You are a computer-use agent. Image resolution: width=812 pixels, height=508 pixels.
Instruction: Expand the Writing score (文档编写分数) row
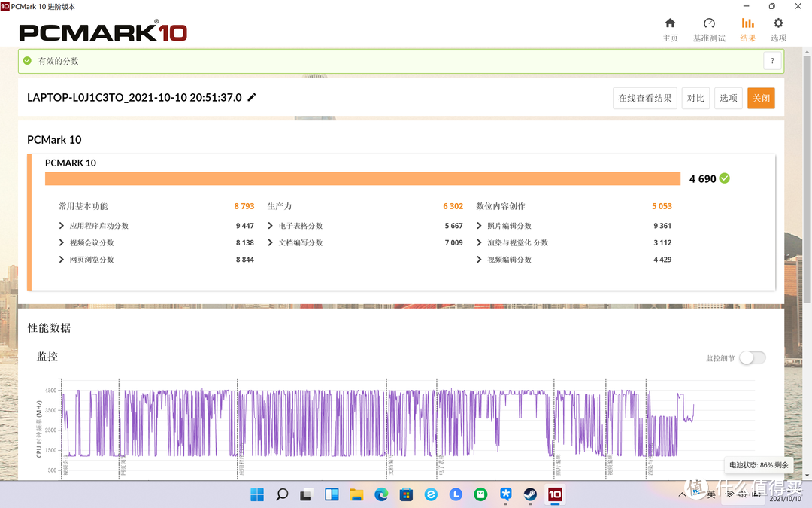271,242
